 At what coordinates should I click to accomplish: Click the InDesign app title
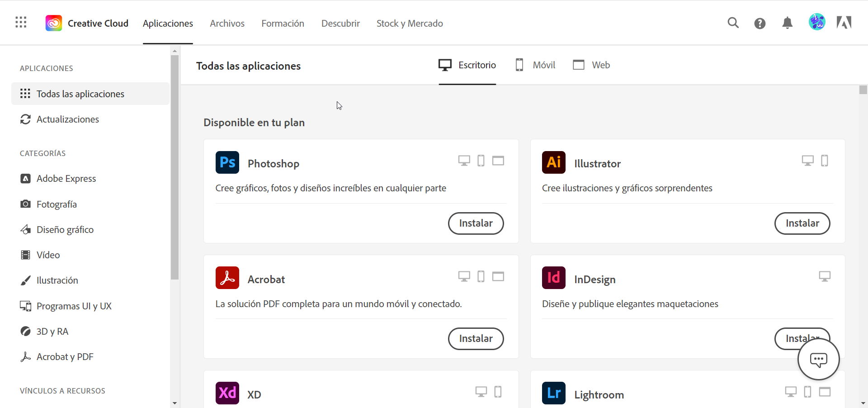click(x=595, y=280)
